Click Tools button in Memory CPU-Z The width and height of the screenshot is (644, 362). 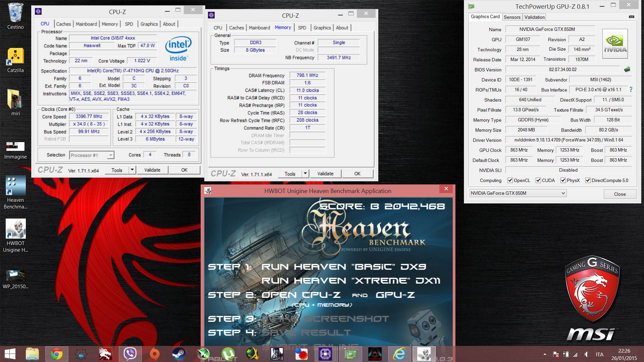[290, 174]
